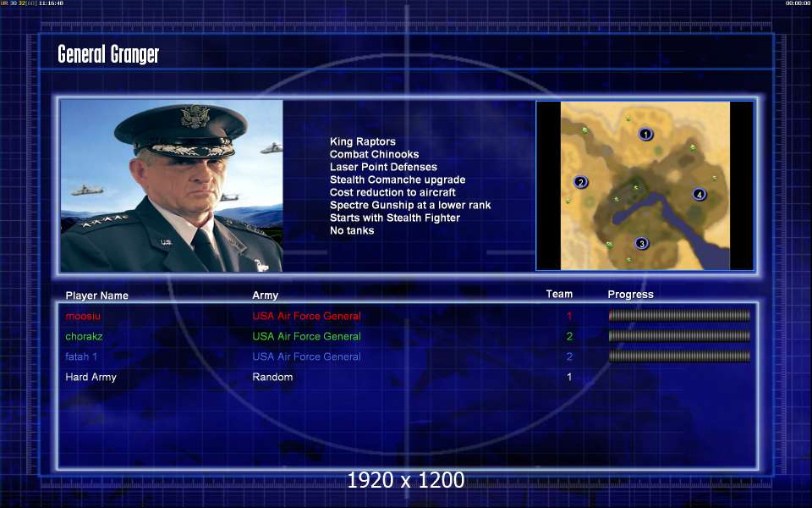Click start position marker 1 on the map

[645, 135]
